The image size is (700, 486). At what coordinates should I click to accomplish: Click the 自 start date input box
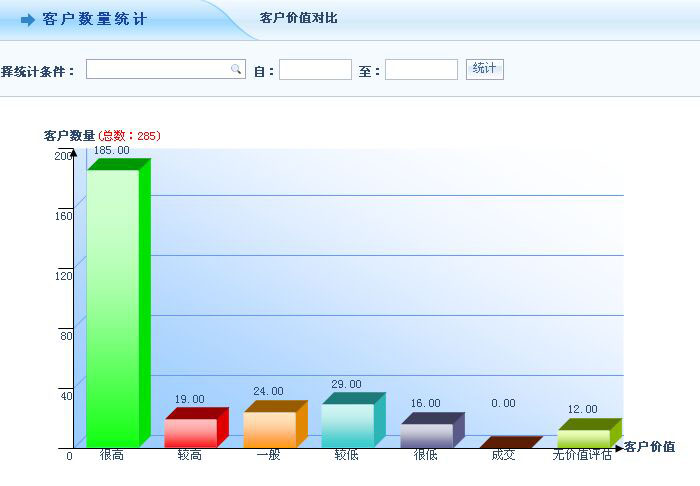click(x=315, y=70)
